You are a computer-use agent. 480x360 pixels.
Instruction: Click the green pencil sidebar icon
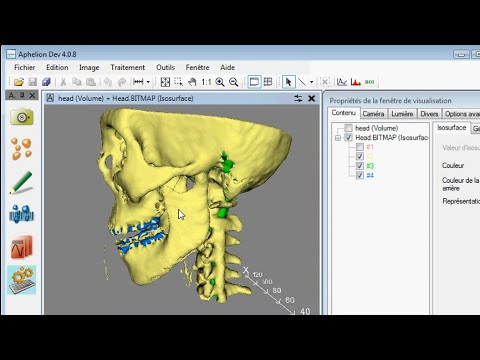[x=22, y=182]
